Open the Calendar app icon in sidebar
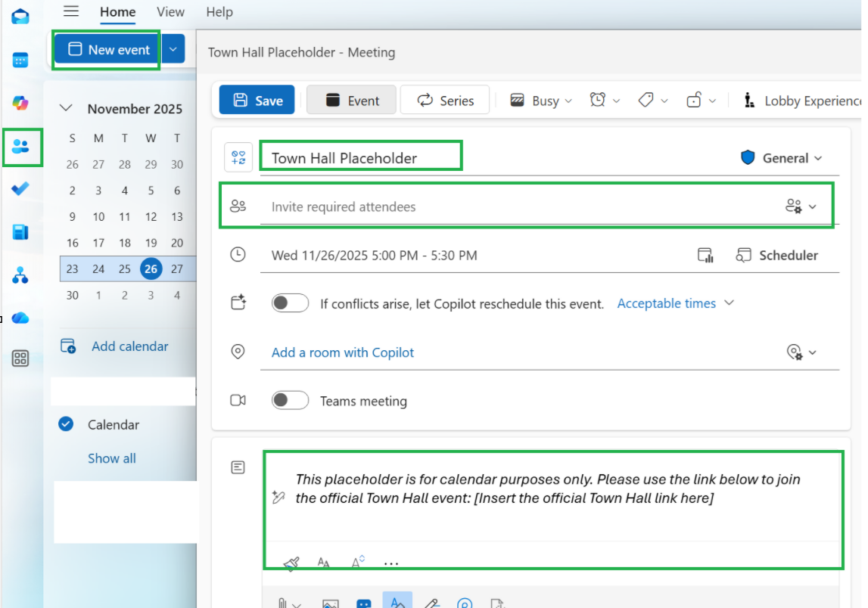868x608 pixels. [x=20, y=60]
